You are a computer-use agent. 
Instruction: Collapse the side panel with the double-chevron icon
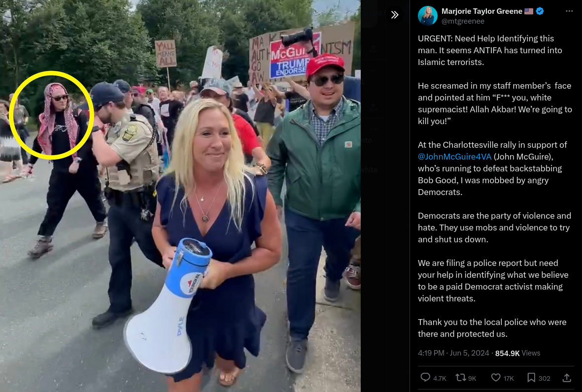(x=395, y=15)
